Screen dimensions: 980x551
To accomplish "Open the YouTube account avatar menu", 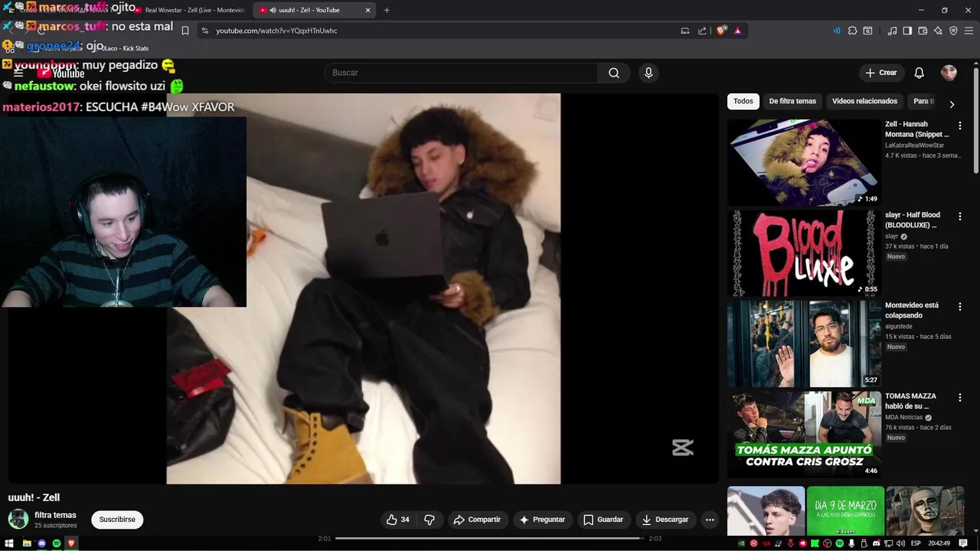I will [x=949, y=73].
